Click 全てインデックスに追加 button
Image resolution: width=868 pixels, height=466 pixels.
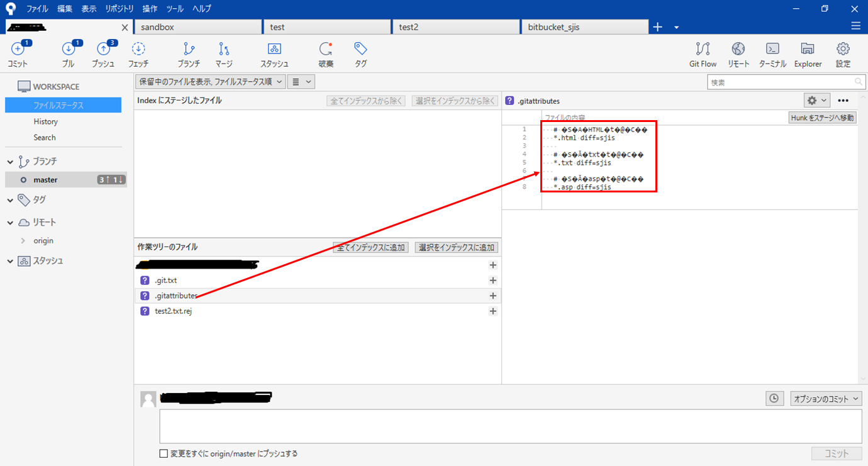pos(372,248)
